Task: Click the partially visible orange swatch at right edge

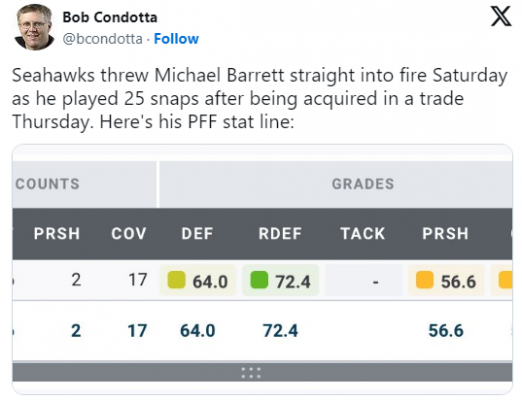Action: click(505, 279)
